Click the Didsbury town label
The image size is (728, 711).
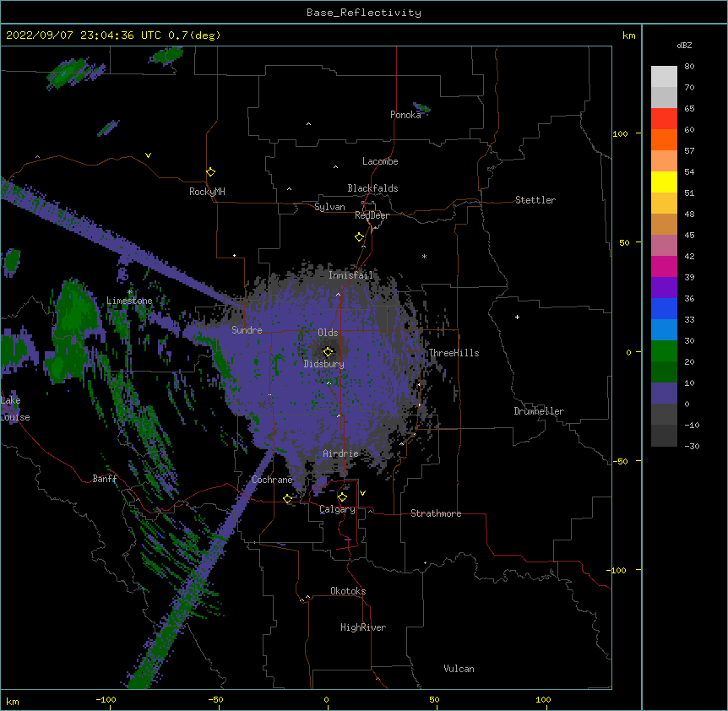click(324, 364)
